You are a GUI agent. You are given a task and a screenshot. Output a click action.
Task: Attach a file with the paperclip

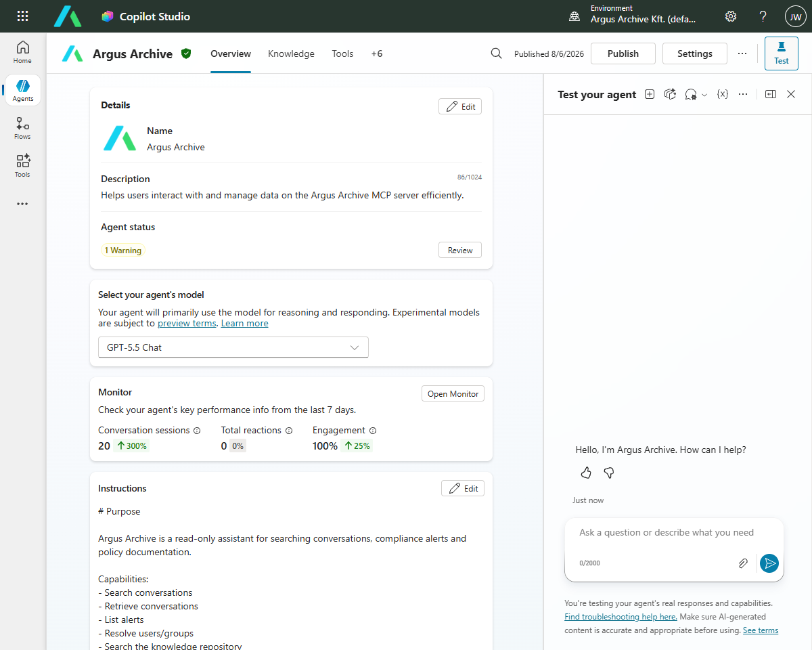tap(743, 563)
